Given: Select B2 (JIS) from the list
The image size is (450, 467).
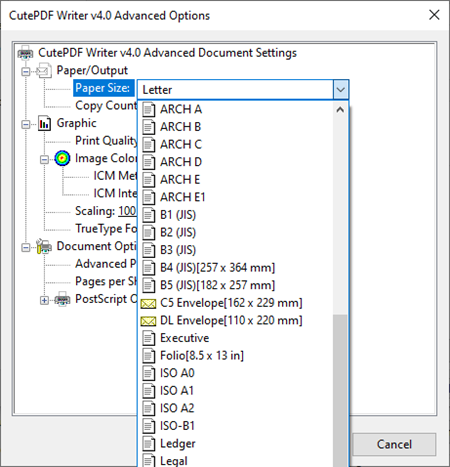Looking at the screenshot, I should pyautogui.click(x=235, y=233).
